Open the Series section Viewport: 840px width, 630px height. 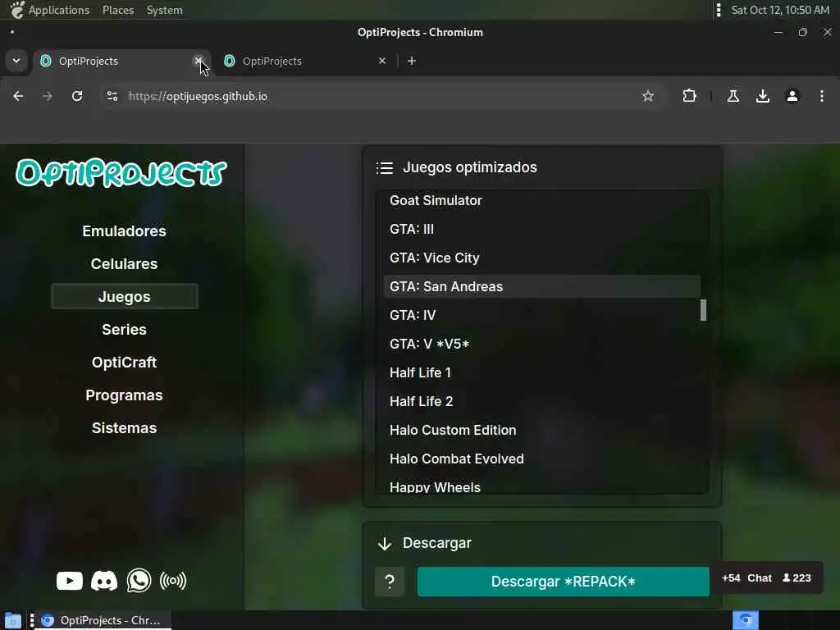(125, 330)
